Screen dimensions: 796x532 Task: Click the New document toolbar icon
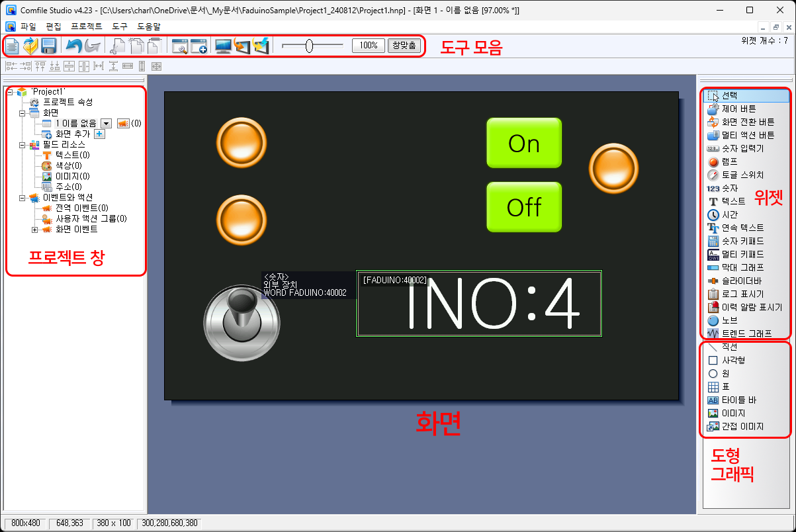(12, 46)
